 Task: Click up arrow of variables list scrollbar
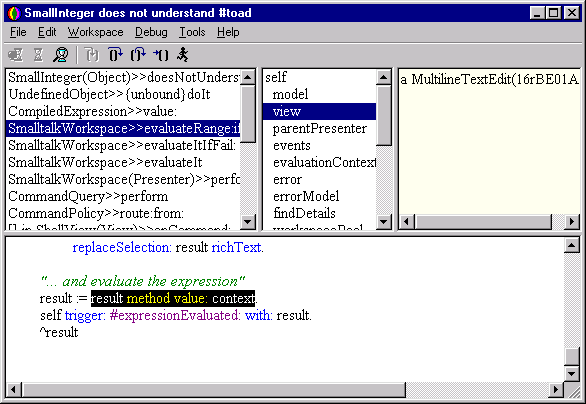tap(383, 77)
